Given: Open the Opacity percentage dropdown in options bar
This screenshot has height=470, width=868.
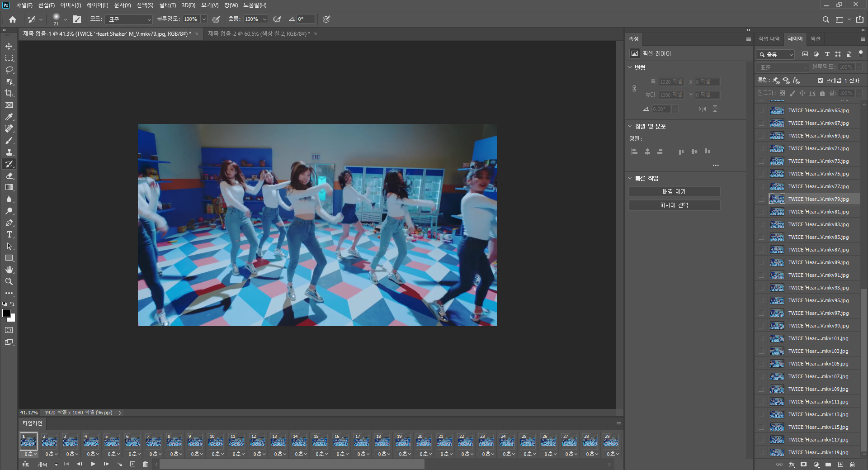Looking at the screenshot, I should pos(204,19).
